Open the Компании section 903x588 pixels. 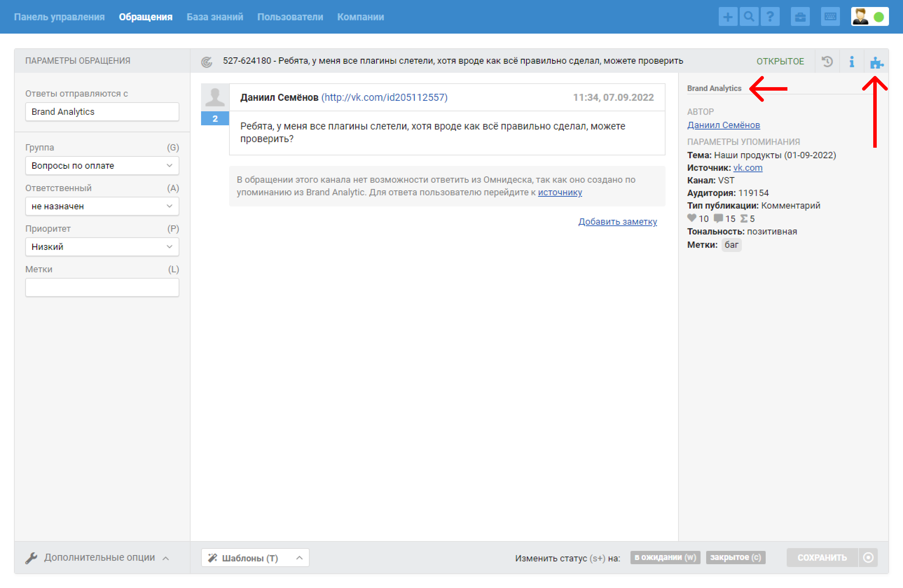pyautogui.click(x=360, y=17)
